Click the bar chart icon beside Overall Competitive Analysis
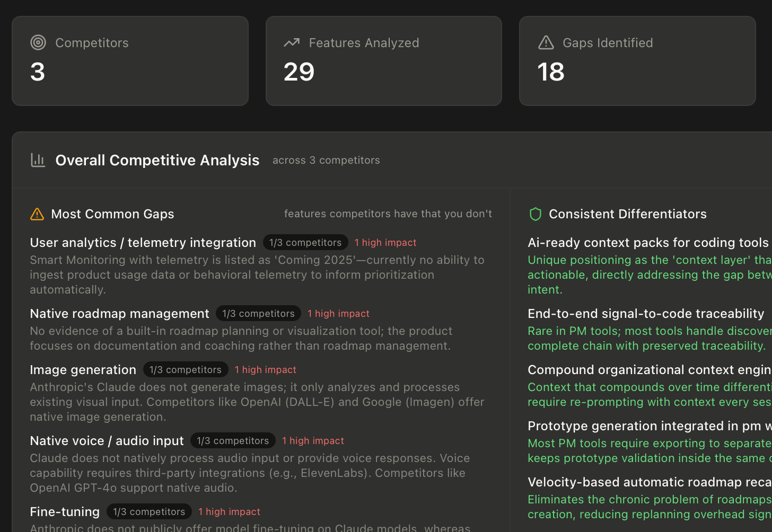772x532 pixels. click(x=38, y=159)
